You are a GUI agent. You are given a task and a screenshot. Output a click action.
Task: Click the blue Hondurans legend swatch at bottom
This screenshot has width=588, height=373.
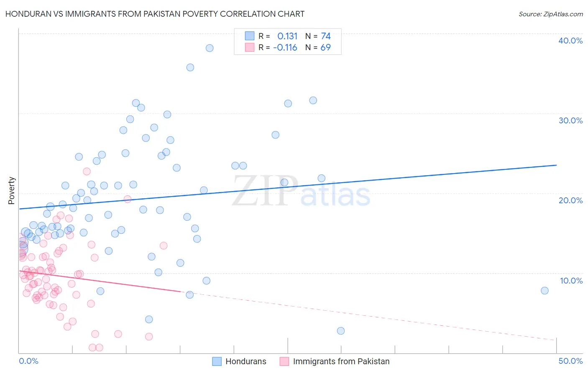(217, 361)
